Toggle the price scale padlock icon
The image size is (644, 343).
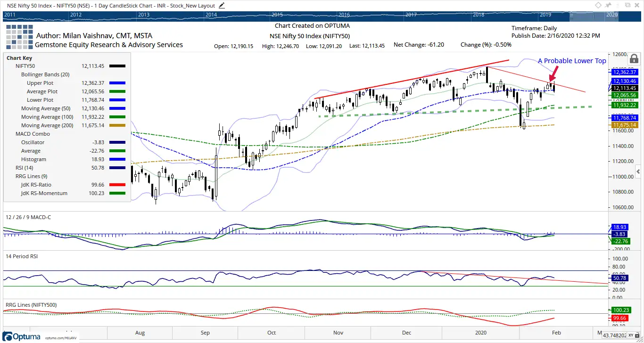[634, 59]
